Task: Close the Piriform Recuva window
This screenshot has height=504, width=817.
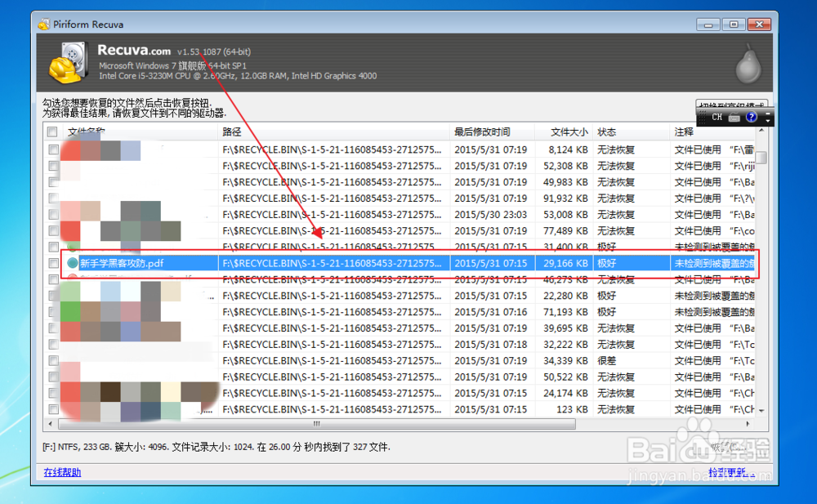Action: [x=759, y=25]
